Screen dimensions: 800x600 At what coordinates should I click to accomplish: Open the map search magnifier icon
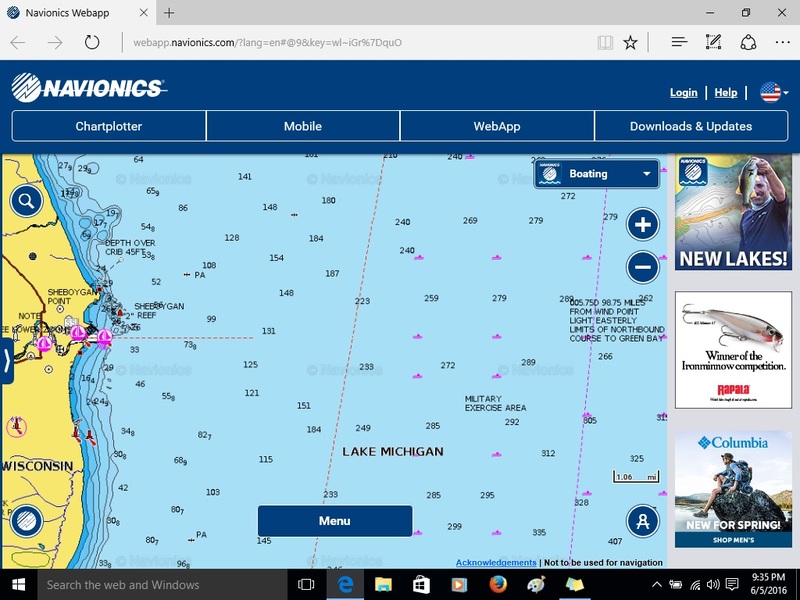26,201
